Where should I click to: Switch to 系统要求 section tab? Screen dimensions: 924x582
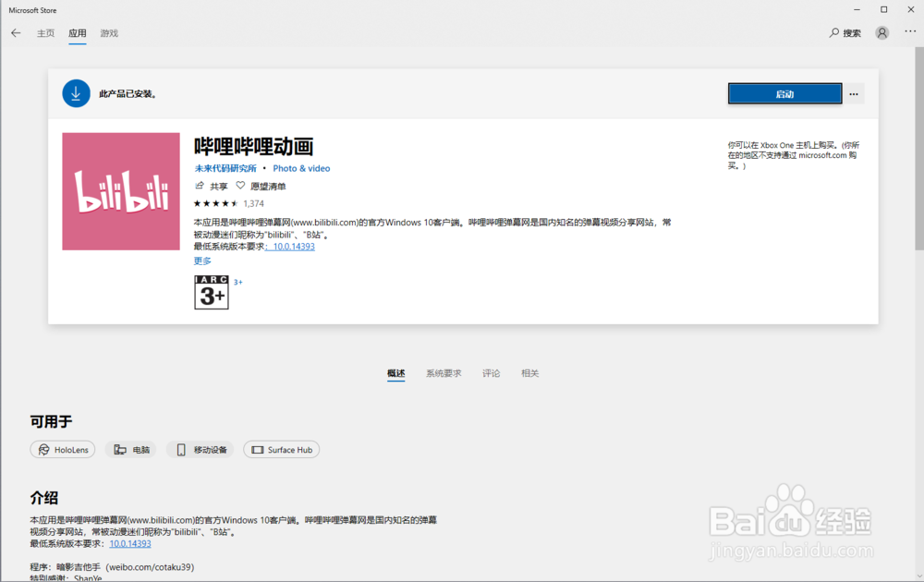[444, 373]
